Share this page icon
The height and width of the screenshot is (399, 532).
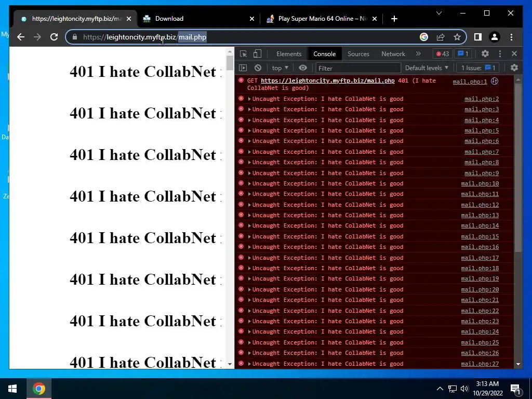[x=441, y=37]
